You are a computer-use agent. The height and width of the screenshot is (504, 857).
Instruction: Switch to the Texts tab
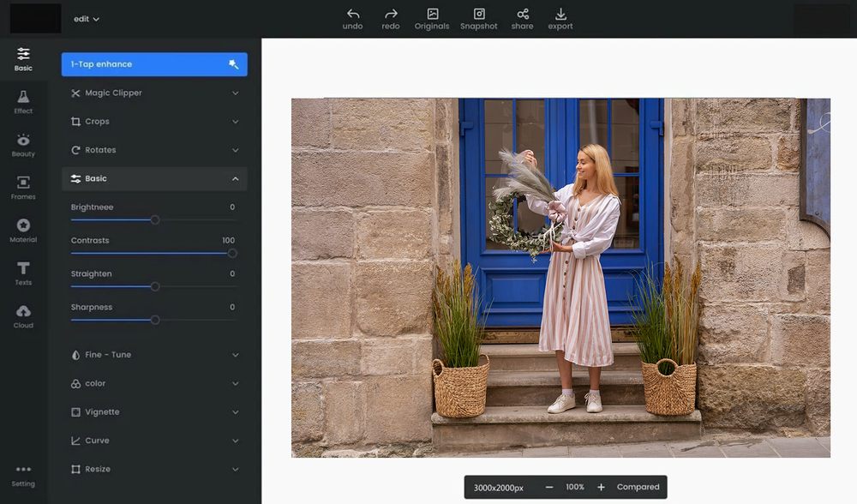click(x=23, y=273)
